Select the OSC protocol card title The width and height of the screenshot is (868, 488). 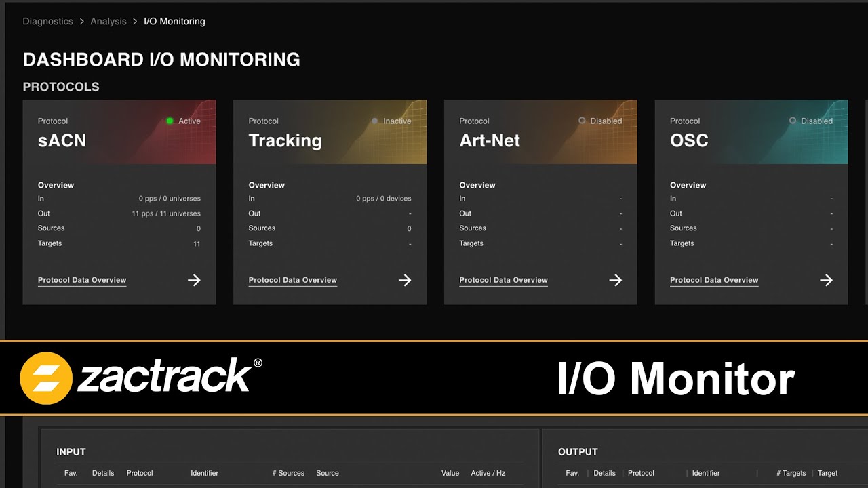coord(689,140)
